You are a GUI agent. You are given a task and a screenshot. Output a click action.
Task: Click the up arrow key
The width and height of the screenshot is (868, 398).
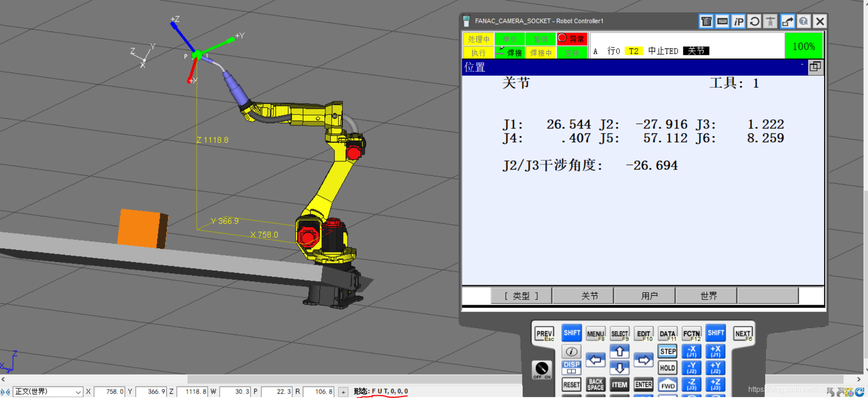coord(619,351)
